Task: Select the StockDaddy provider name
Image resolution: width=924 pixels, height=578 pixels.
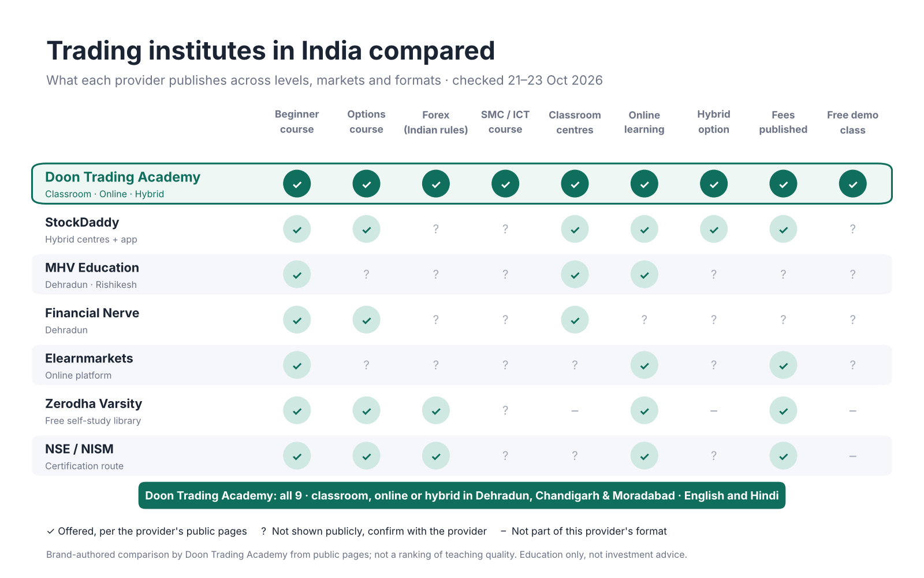Action: [82, 223]
